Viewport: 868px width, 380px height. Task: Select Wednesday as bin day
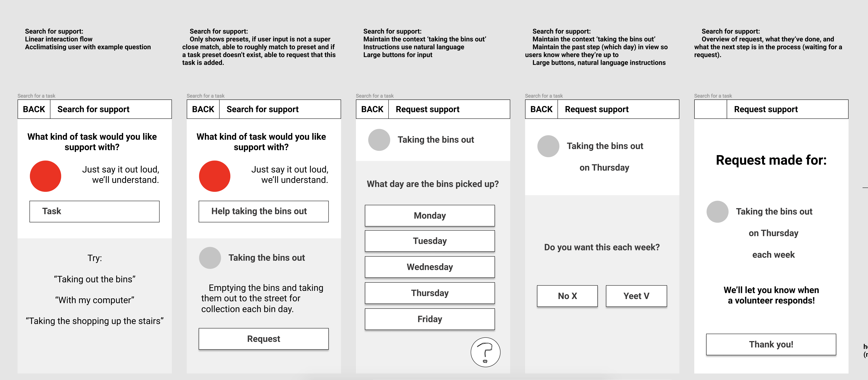(x=430, y=267)
